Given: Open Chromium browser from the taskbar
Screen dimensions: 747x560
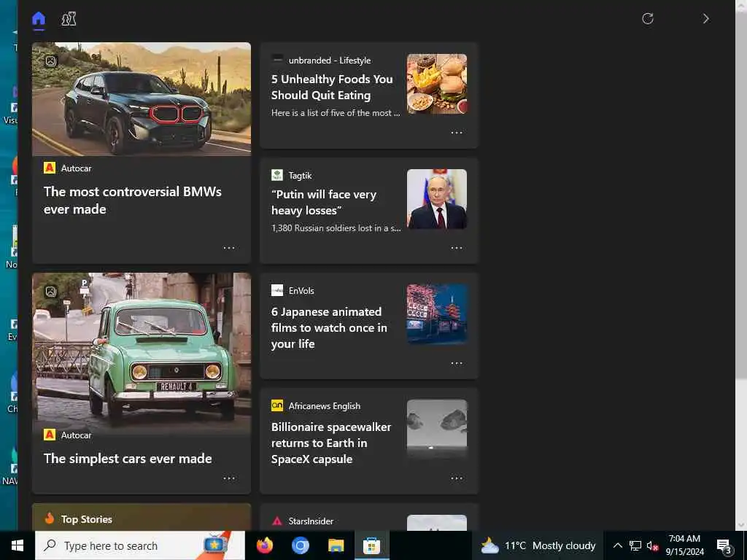Looking at the screenshot, I should tap(300, 545).
